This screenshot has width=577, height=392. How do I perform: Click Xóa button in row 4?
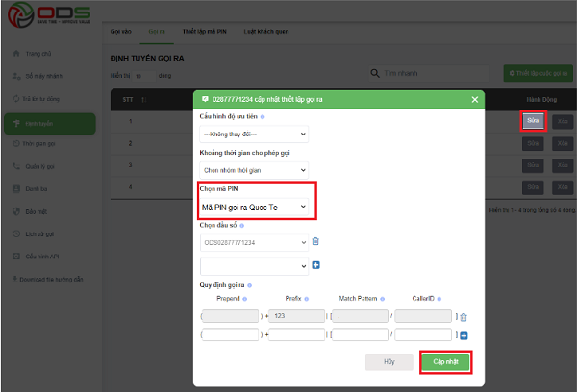(x=563, y=188)
